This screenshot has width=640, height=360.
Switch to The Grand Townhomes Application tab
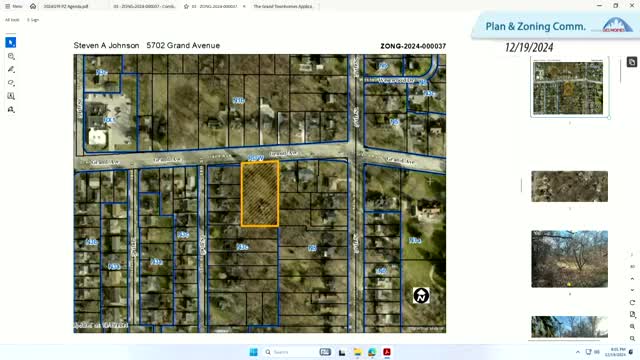[x=283, y=7]
